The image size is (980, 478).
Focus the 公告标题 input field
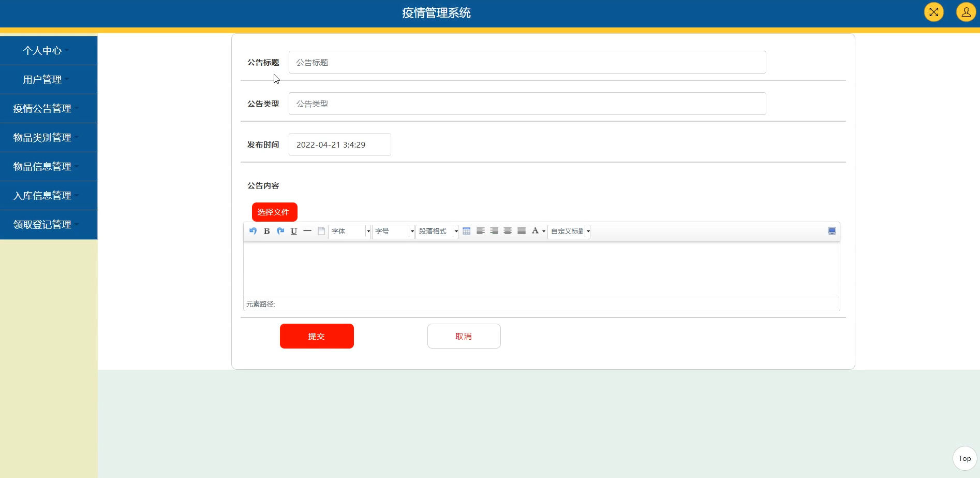(x=527, y=62)
